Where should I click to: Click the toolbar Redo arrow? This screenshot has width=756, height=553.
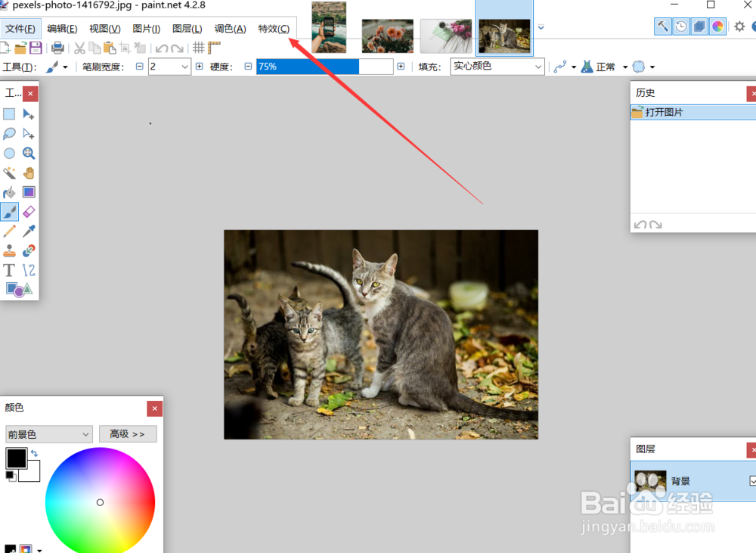point(178,48)
